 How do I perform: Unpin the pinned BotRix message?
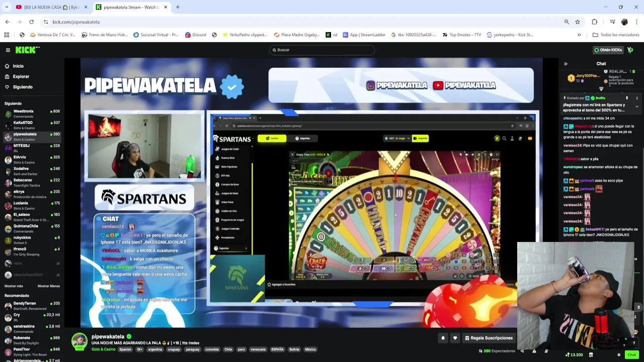pyautogui.click(x=626, y=98)
